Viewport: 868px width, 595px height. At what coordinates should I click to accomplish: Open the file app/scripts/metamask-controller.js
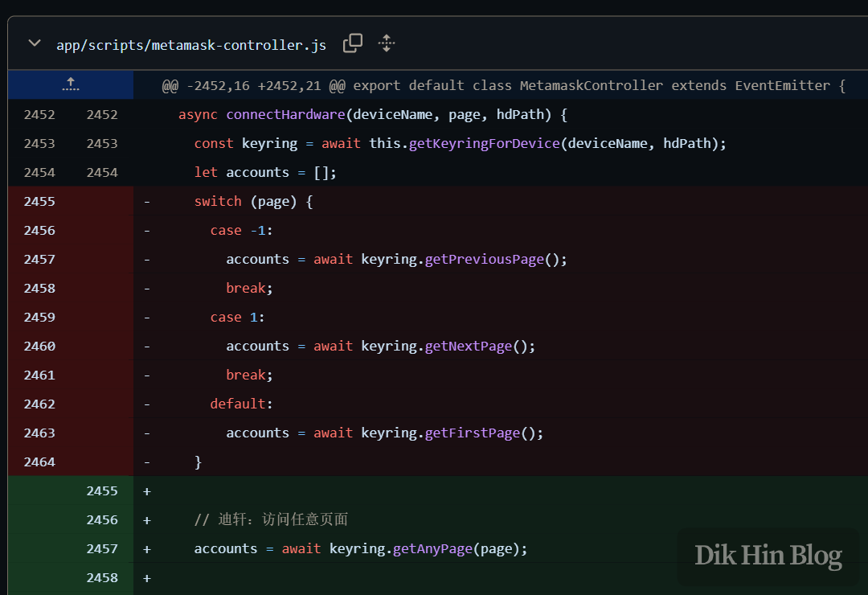pos(190,45)
